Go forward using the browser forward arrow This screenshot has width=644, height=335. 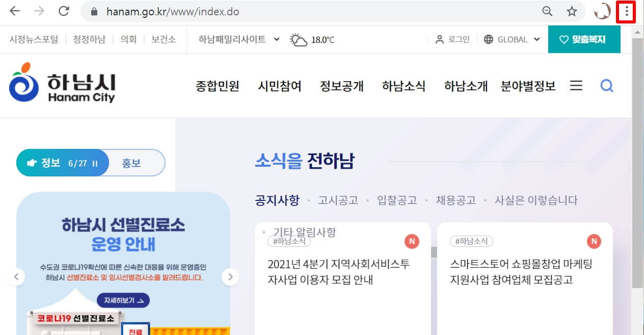40,11
